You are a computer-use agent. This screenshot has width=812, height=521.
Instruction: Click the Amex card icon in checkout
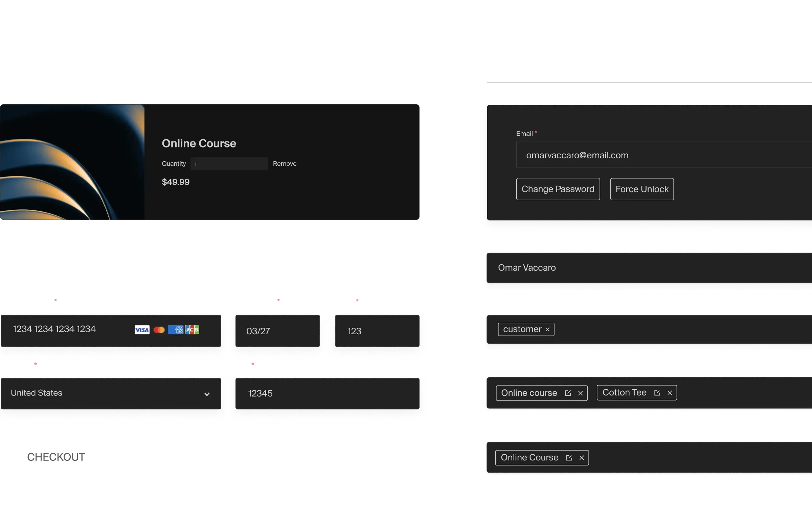click(x=176, y=330)
